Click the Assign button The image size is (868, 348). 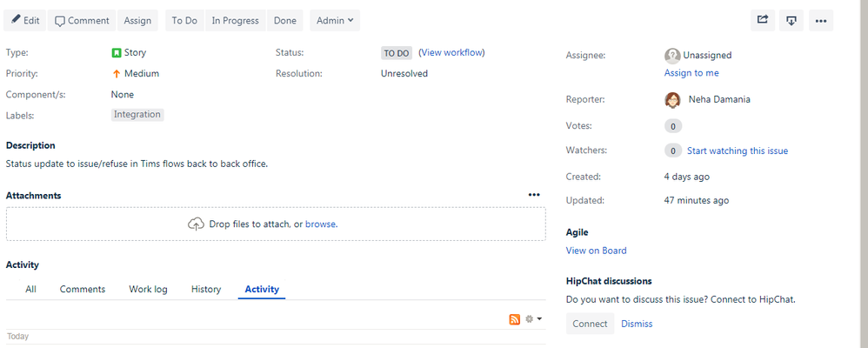pyautogui.click(x=137, y=21)
